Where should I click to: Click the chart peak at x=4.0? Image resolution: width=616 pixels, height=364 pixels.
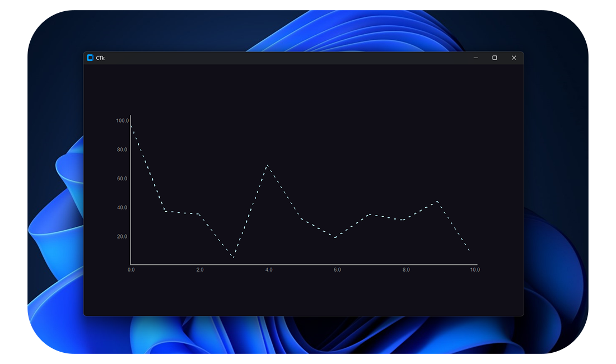point(268,165)
